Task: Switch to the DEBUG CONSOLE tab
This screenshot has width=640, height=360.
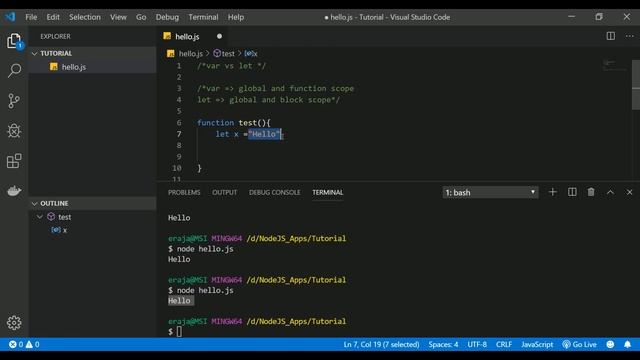Action: 275,192
